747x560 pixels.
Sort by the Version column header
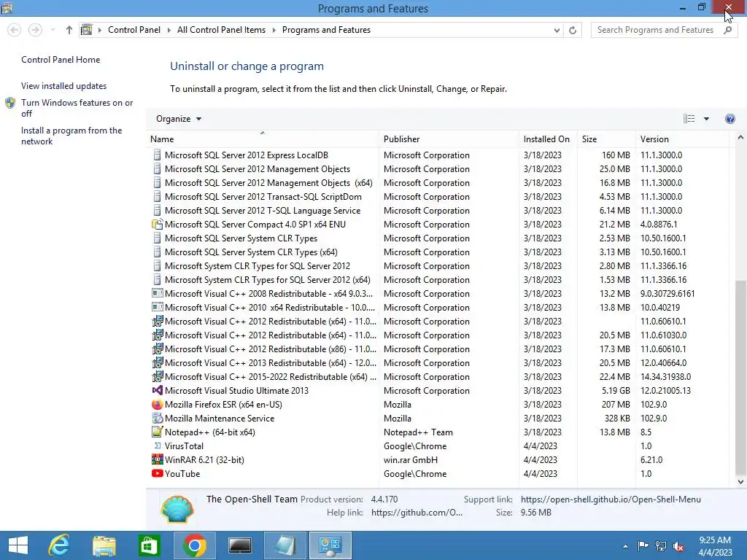[682, 139]
